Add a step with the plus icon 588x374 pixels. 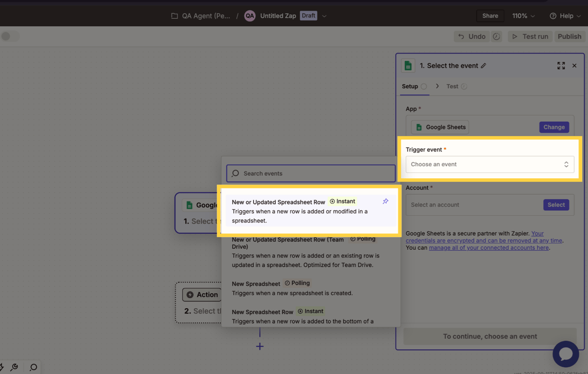[260, 346]
